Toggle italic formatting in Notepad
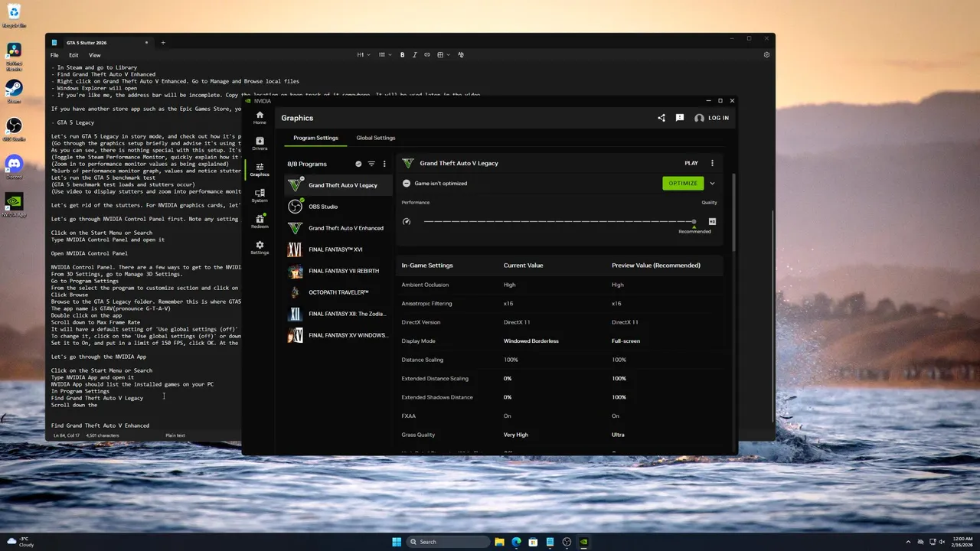Image resolution: width=980 pixels, height=551 pixels. (415, 55)
